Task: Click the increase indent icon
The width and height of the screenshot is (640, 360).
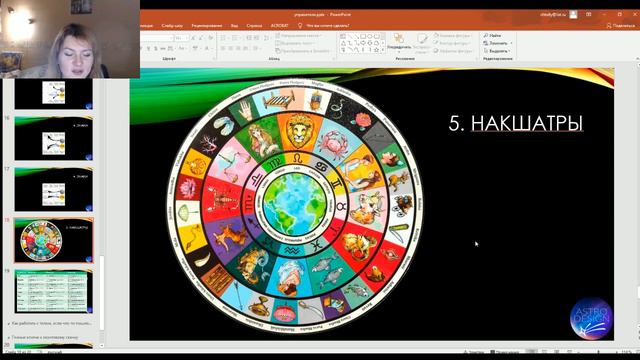Action: [x=256, y=38]
